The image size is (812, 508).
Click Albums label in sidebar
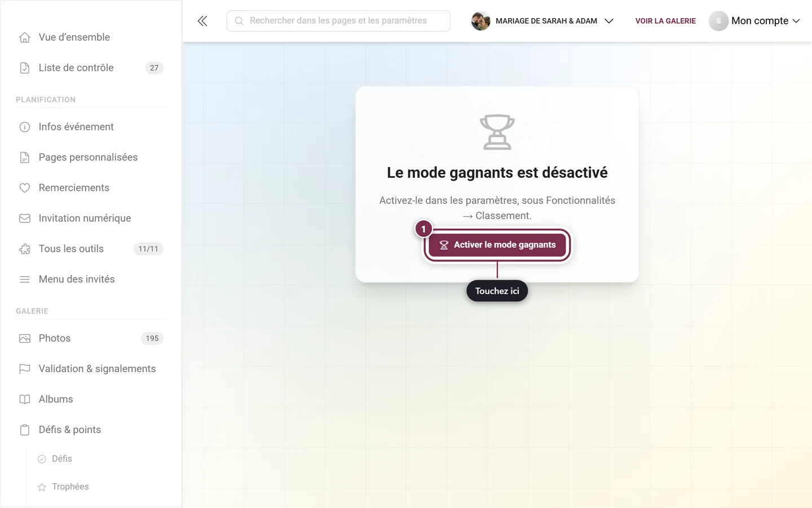click(56, 399)
